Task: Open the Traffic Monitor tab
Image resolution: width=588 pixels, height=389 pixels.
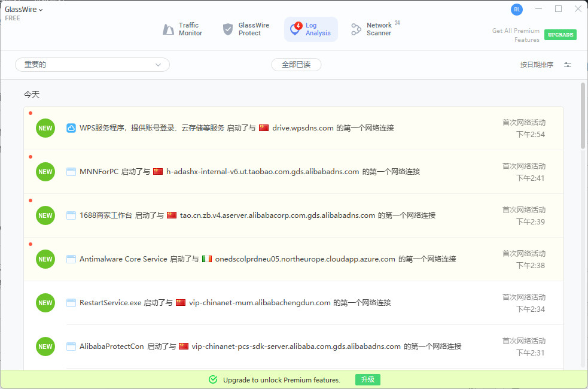Action: click(182, 29)
